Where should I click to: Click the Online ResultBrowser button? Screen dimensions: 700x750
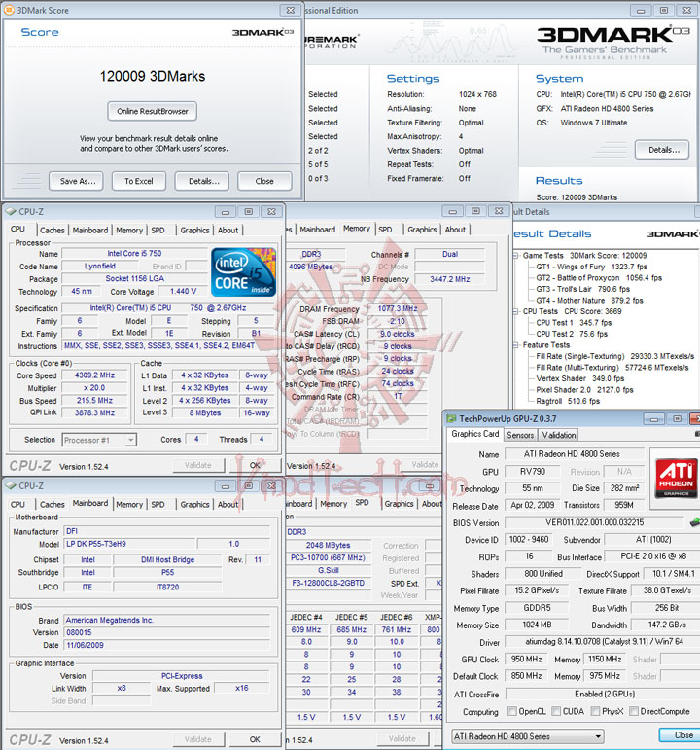click(152, 111)
